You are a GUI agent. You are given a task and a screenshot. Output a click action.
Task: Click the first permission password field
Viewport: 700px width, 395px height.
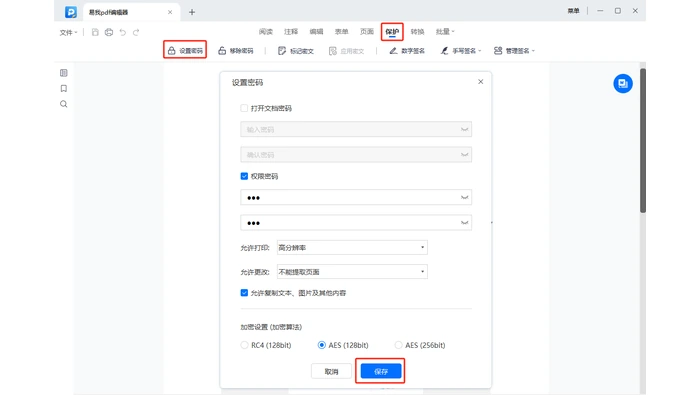[x=356, y=197]
